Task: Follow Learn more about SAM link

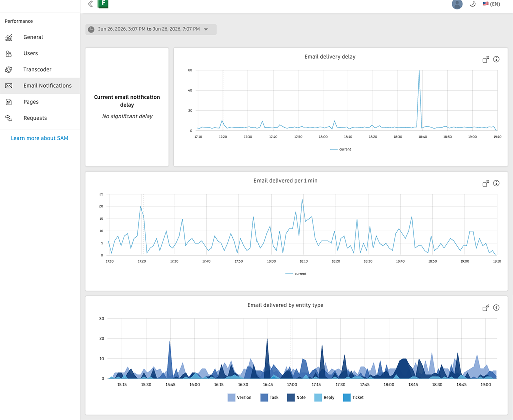Action: pos(39,138)
